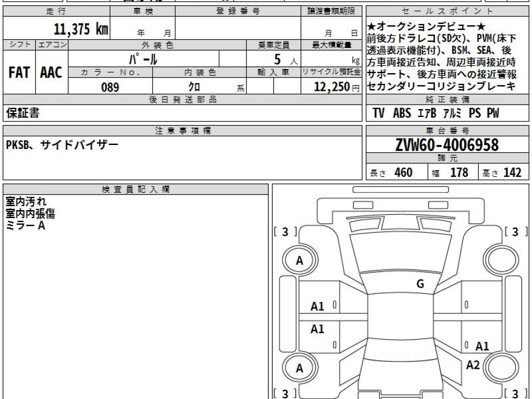Screen dimensions: 532x399
Task: Click the 室内汚れ inspector note
Action: pos(26,202)
